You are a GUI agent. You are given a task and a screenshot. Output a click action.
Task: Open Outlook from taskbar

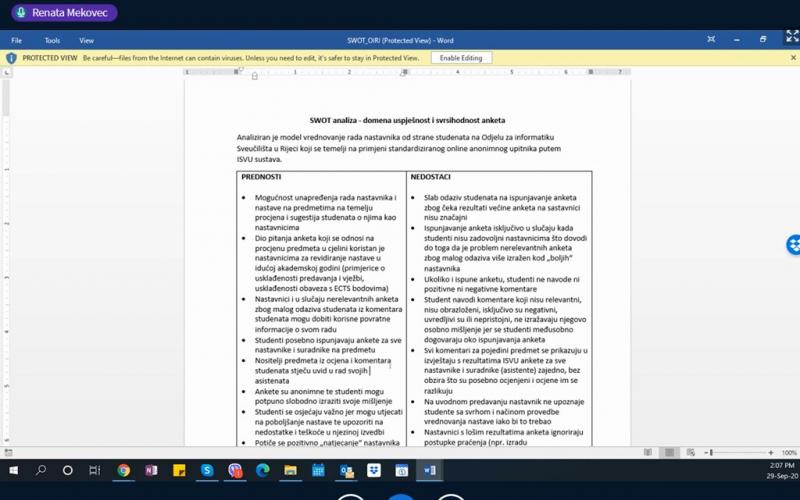pyautogui.click(x=346, y=470)
